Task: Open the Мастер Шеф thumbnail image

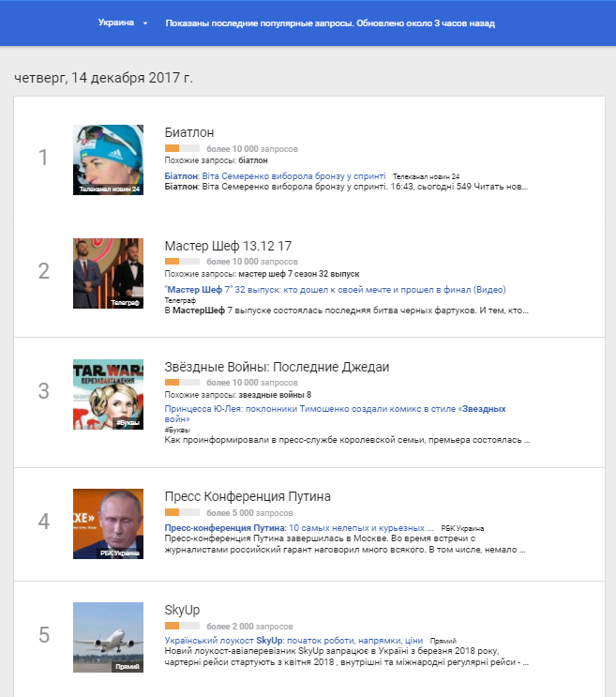Action: tap(108, 273)
